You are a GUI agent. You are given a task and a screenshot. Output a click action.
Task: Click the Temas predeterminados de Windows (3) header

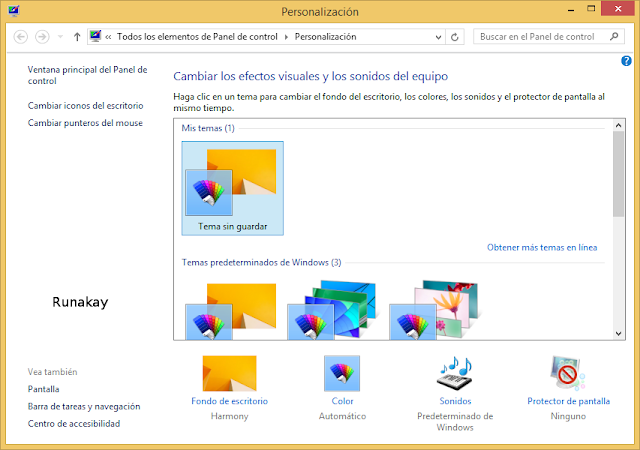261,262
